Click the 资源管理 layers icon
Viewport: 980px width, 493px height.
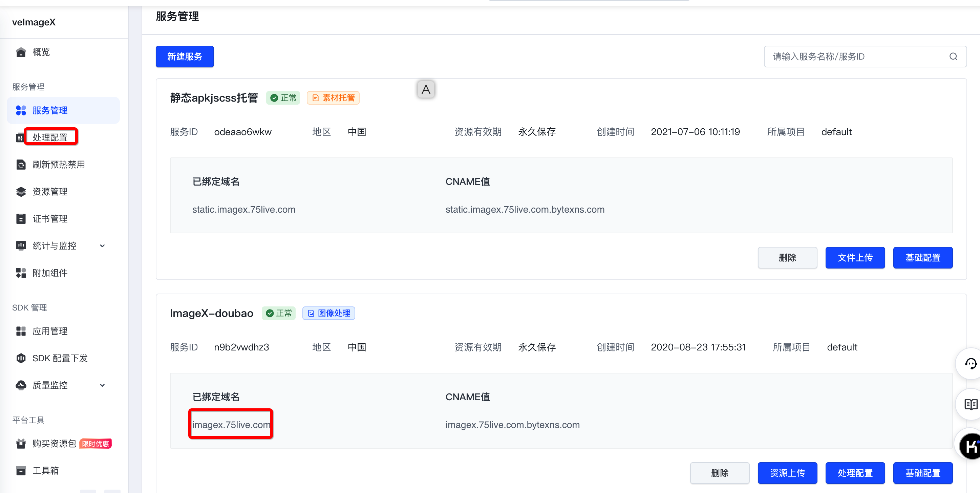click(x=21, y=192)
